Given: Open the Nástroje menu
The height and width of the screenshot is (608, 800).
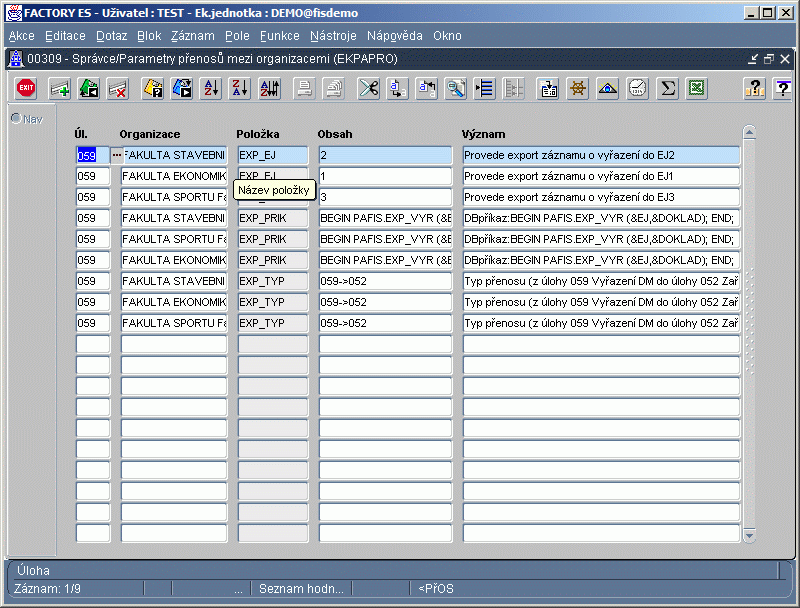Looking at the screenshot, I should click(333, 36).
